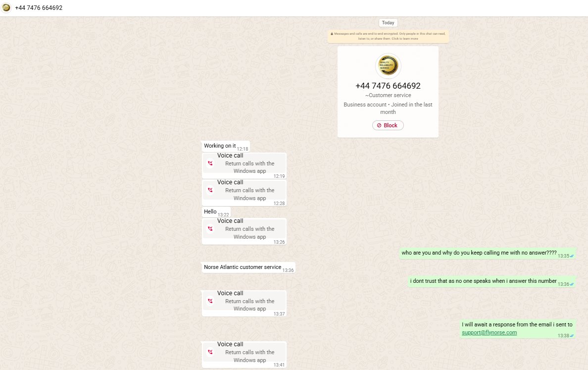Image resolution: width=588 pixels, height=370 pixels.
Task: Click read-receipt tick on 13:36 sent message
Action: click(x=572, y=284)
